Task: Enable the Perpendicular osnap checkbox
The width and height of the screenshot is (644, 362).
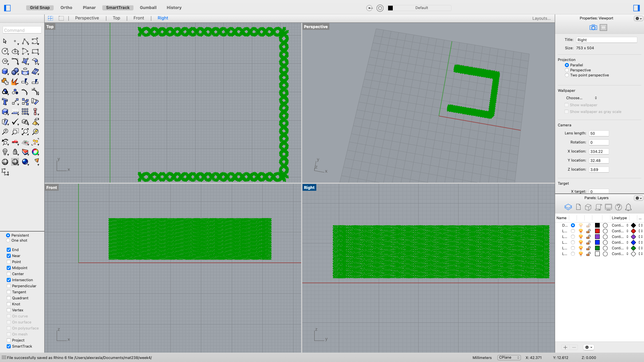Action: point(8,286)
